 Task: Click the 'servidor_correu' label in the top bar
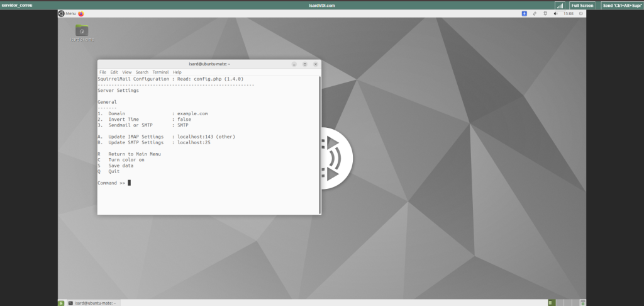(17, 5)
